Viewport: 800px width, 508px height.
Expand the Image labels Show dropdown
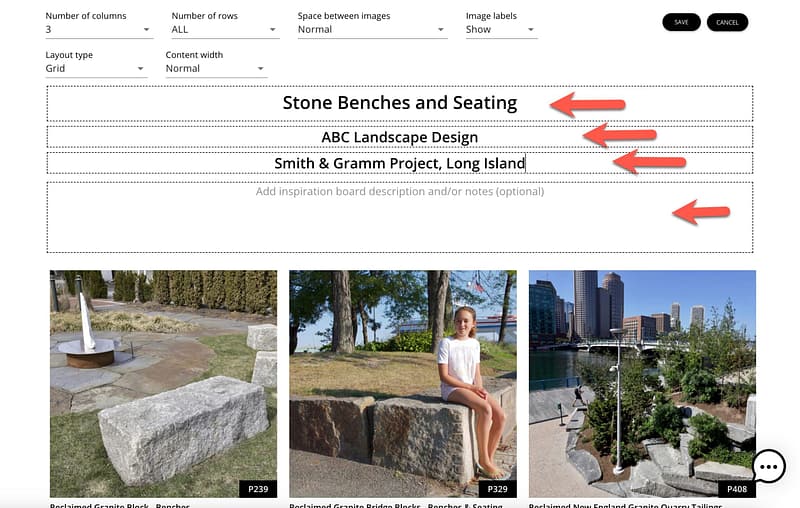501,30
